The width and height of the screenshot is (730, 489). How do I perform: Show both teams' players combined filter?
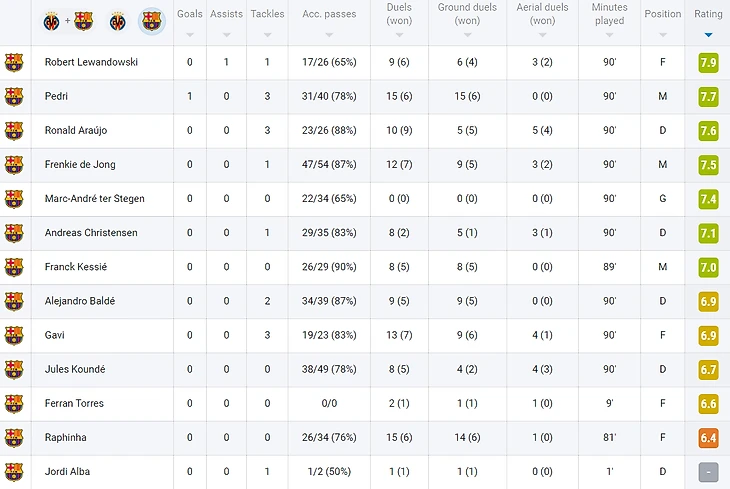point(67,21)
